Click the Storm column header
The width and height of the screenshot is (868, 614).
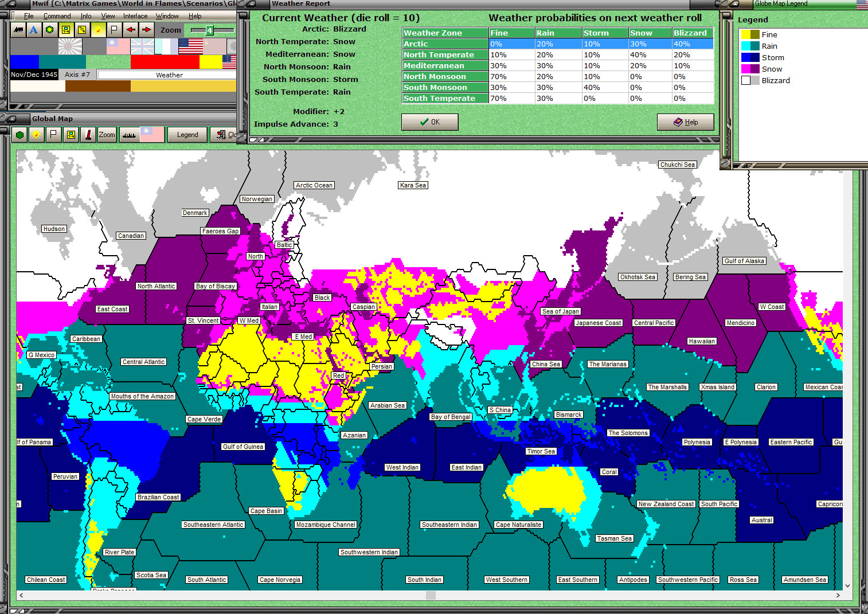click(605, 33)
